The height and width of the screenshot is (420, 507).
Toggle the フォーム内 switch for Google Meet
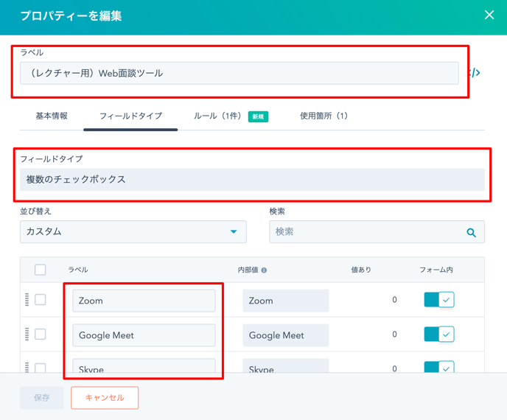point(439,334)
